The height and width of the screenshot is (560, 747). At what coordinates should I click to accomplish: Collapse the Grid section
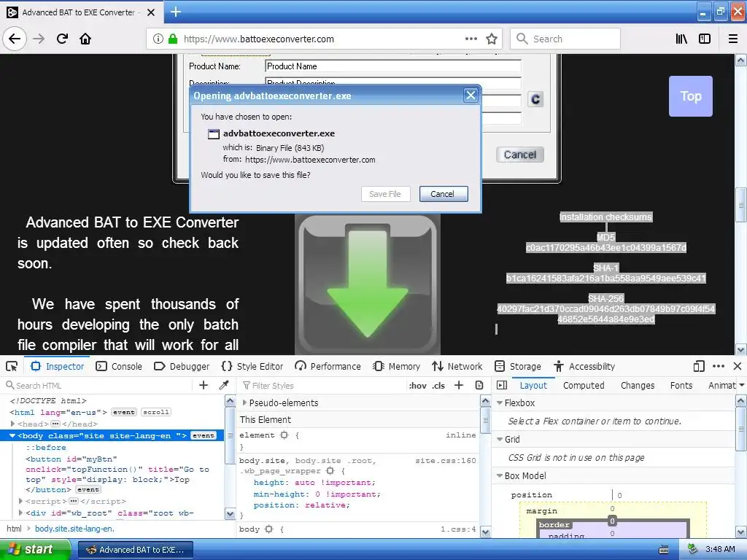[x=500, y=439]
